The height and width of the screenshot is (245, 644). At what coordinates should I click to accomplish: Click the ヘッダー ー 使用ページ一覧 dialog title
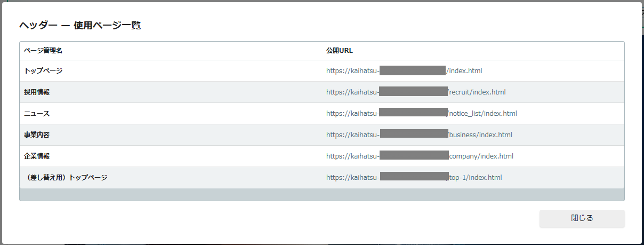point(80,25)
